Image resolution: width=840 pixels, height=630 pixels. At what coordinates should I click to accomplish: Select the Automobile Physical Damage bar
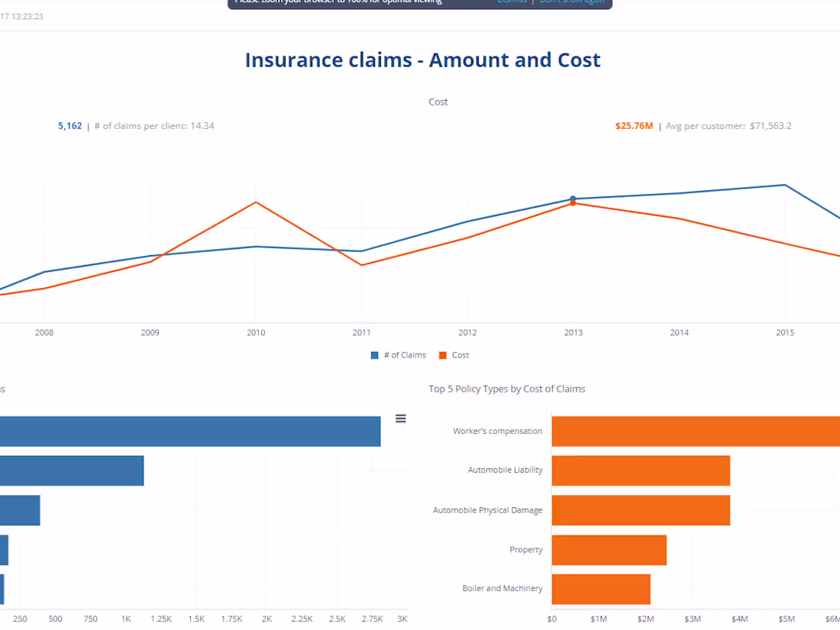(x=641, y=510)
